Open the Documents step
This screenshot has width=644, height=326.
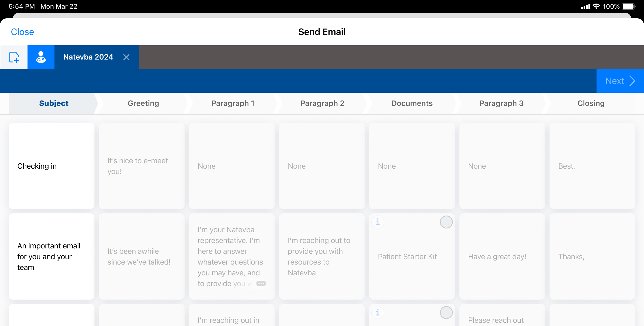(x=412, y=103)
